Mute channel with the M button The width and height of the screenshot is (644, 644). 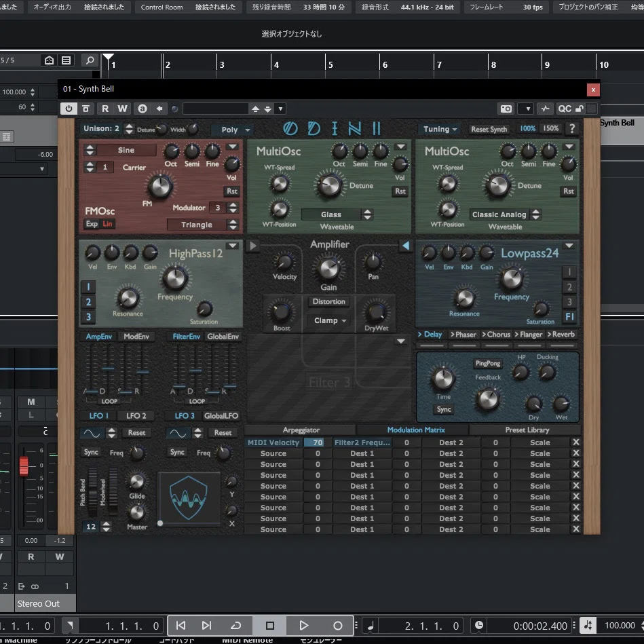pos(31,402)
